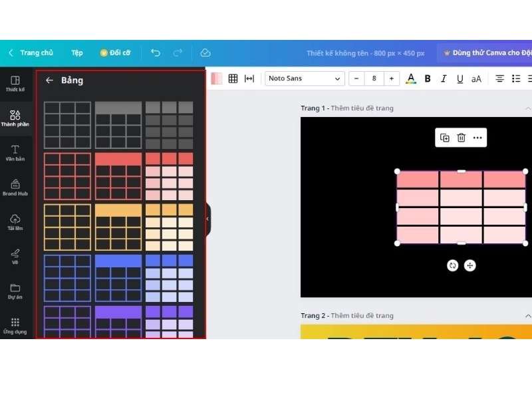532x399 pixels.
Task: Expand the Trang 1 page chevron
Action: tap(528, 108)
